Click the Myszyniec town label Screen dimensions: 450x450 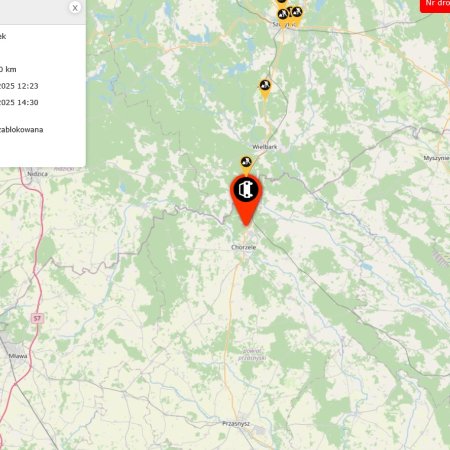437,158
